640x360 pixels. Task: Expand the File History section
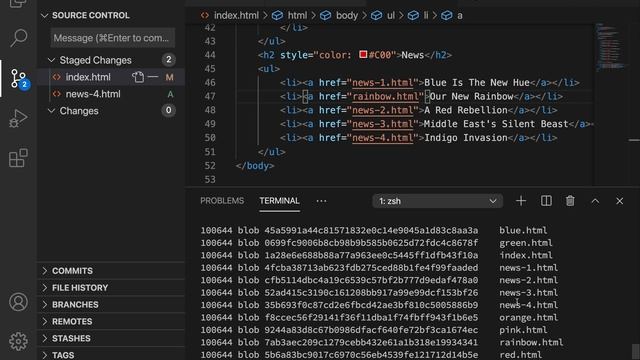click(111, 288)
